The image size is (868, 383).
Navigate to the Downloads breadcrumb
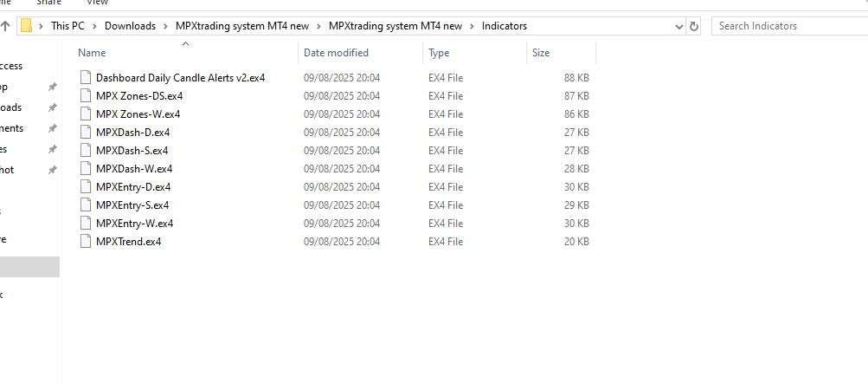click(x=130, y=26)
